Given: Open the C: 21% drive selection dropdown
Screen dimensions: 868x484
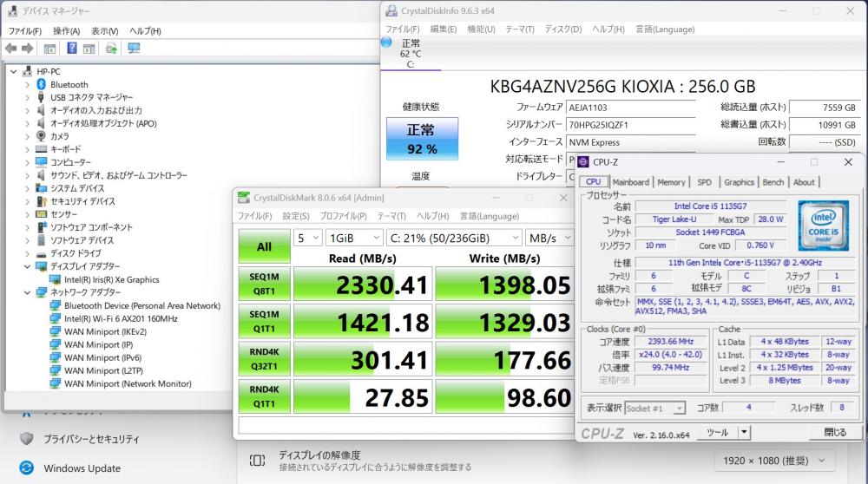Looking at the screenshot, I should (x=454, y=238).
